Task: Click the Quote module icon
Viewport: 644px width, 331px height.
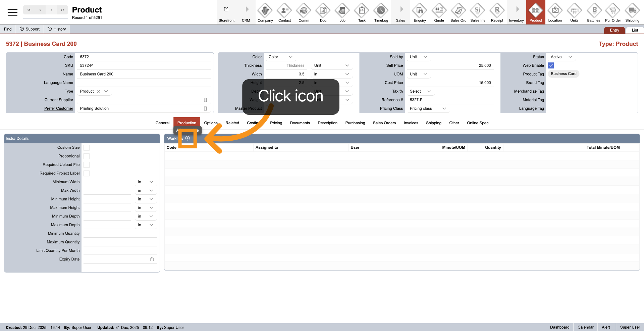Action: 439,11
